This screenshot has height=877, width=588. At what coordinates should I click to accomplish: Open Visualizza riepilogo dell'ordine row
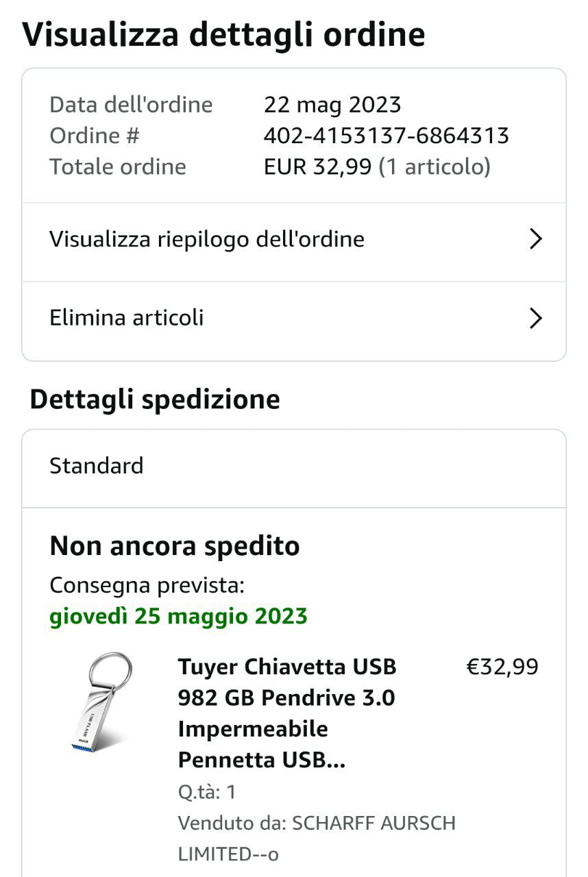pyautogui.click(x=294, y=240)
